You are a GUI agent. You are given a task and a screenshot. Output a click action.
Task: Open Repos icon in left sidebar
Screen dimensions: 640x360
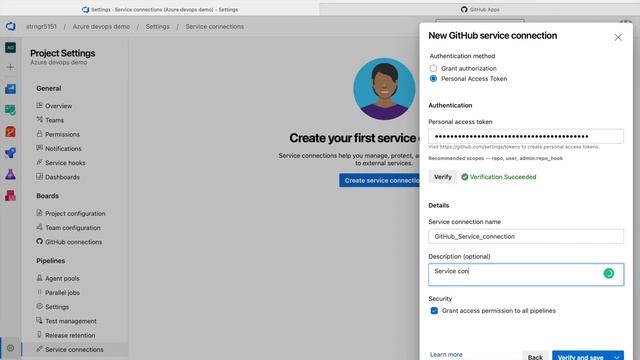pos(11,131)
